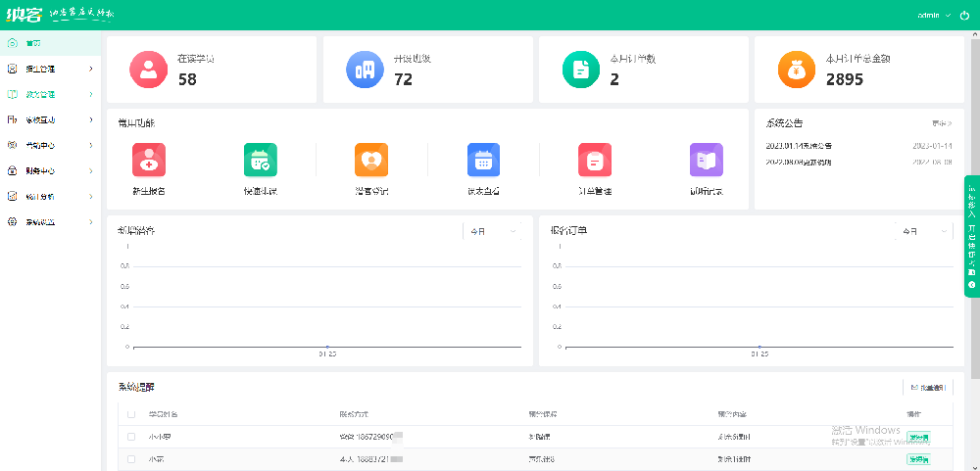Check the second student row checkbox
Viewport: 980px width, 471px height.
coord(131,459)
